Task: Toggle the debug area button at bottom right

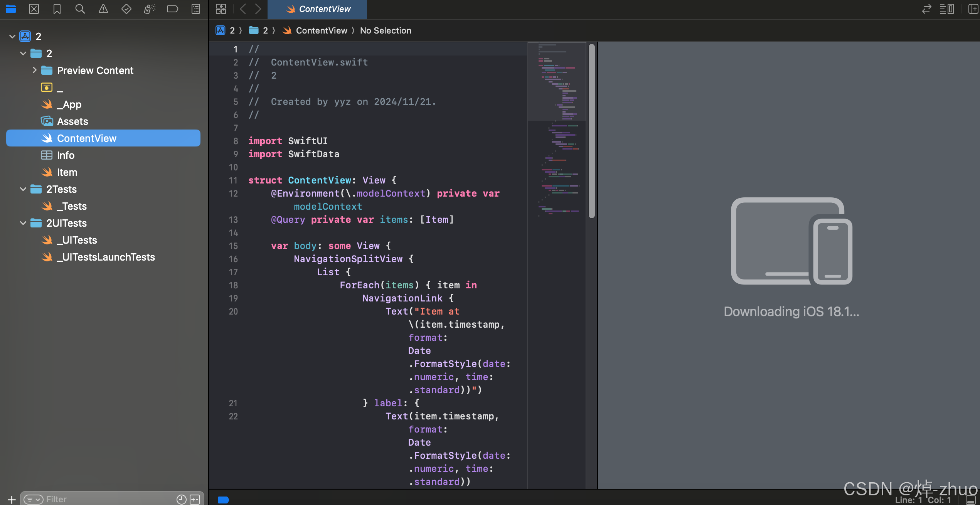Action: click(x=971, y=500)
